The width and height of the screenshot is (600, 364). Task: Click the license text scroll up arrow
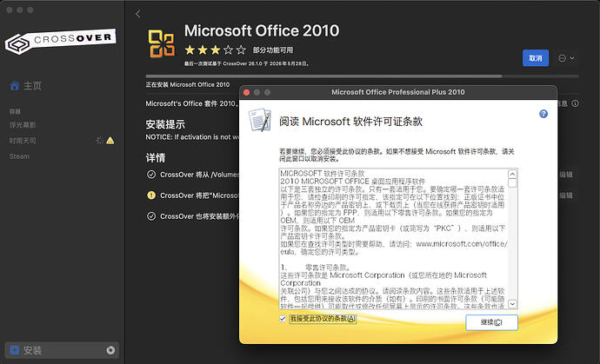[512, 174]
